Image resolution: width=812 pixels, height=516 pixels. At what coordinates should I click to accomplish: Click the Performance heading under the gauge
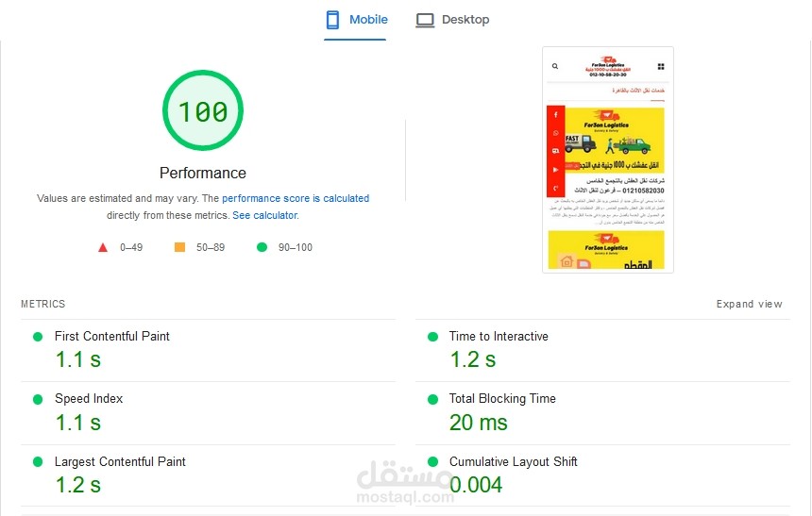(x=203, y=173)
